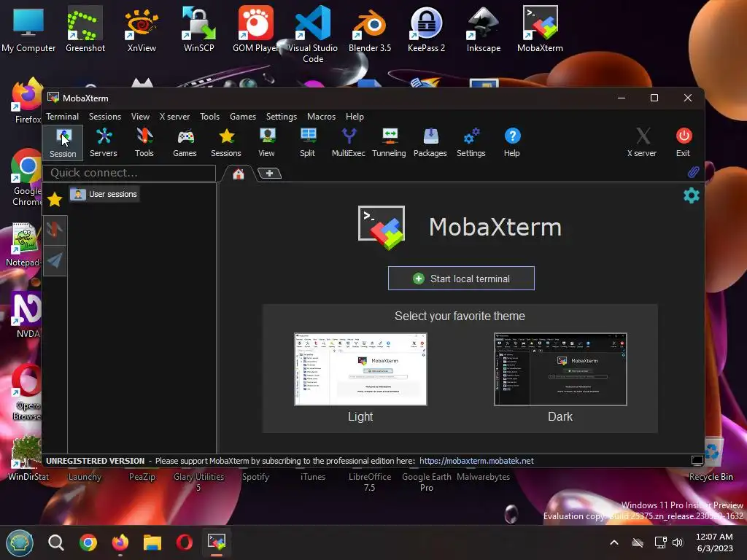Open the View toolbar icon
Screen dimensions: 747x560
pos(266,142)
